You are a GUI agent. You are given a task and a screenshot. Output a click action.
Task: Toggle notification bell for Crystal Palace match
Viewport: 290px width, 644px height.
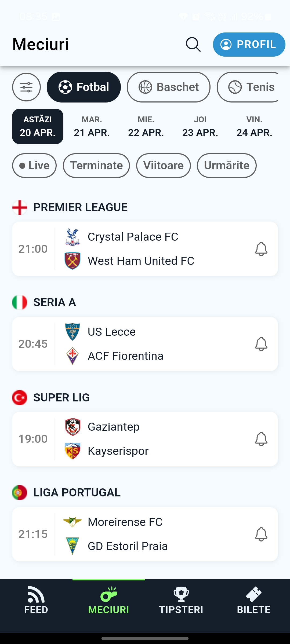coord(261,249)
